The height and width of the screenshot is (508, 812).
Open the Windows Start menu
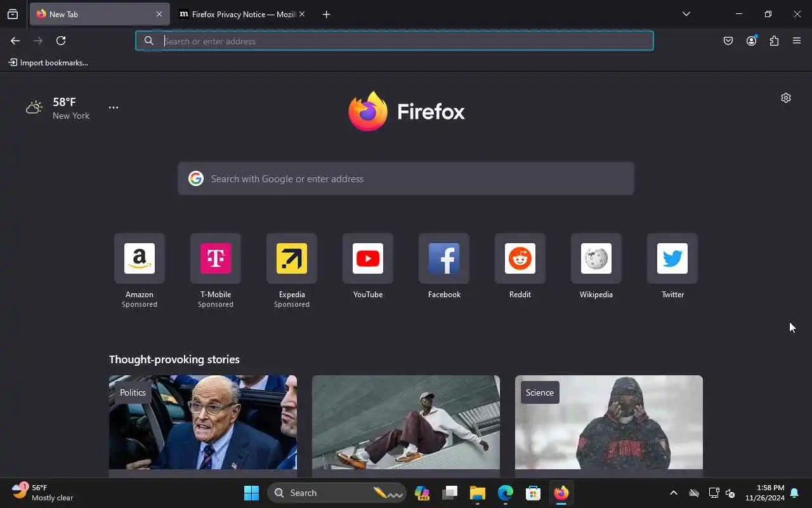coord(251,493)
